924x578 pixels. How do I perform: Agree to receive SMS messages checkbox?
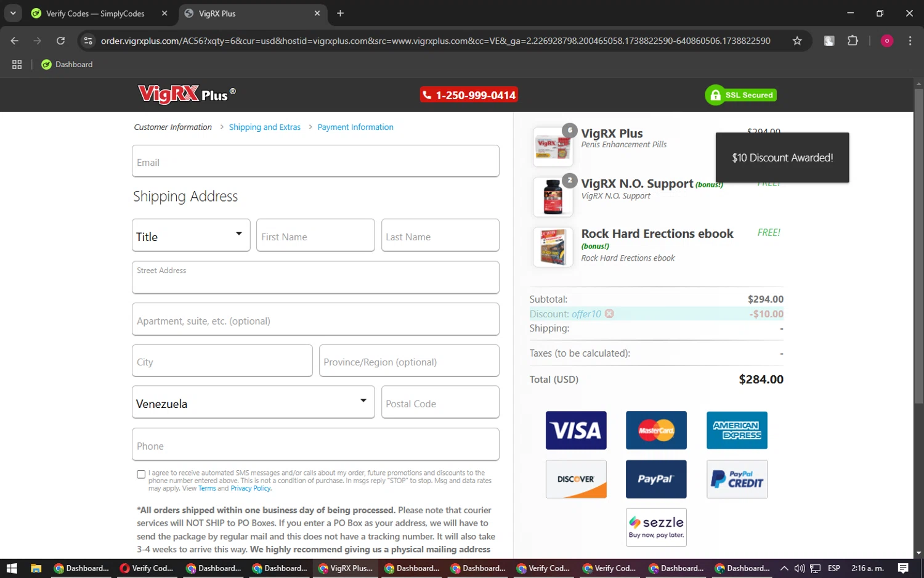tap(141, 474)
